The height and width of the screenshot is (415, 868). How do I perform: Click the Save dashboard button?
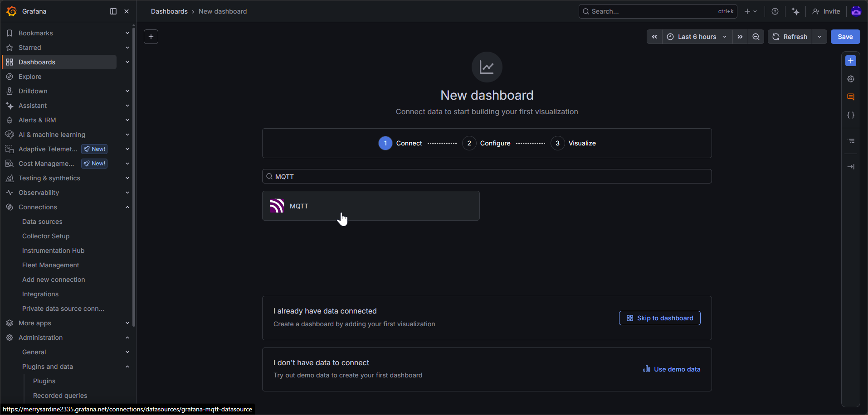point(845,37)
